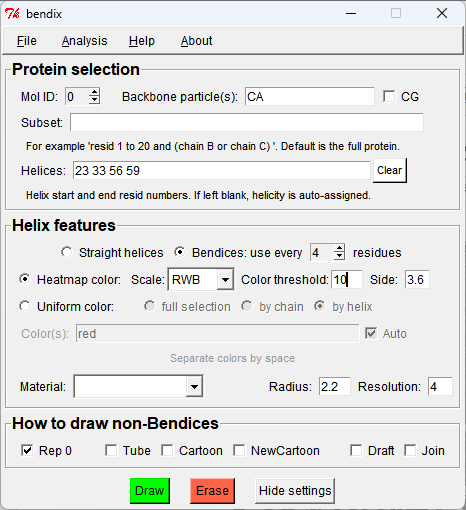Viewport: 466px width, 510px height.
Task: Open the Help menu
Action: 142,41
